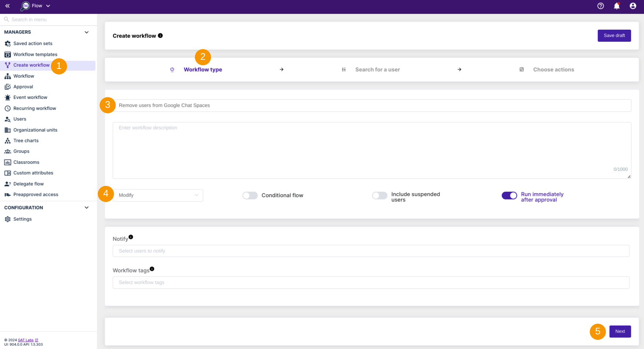644x349 pixels.
Task: Click Saved action sets icon
Action: pos(8,44)
